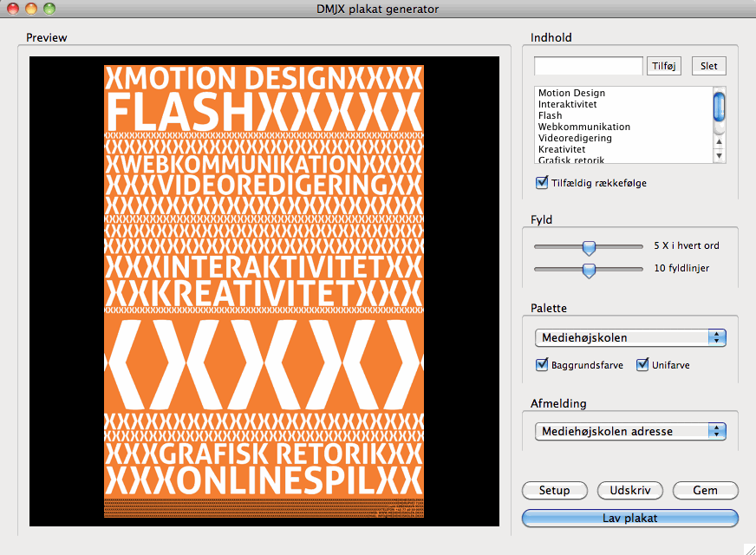Toggle the Unifarve checkbox

pyautogui.click(x=642, y=364)
